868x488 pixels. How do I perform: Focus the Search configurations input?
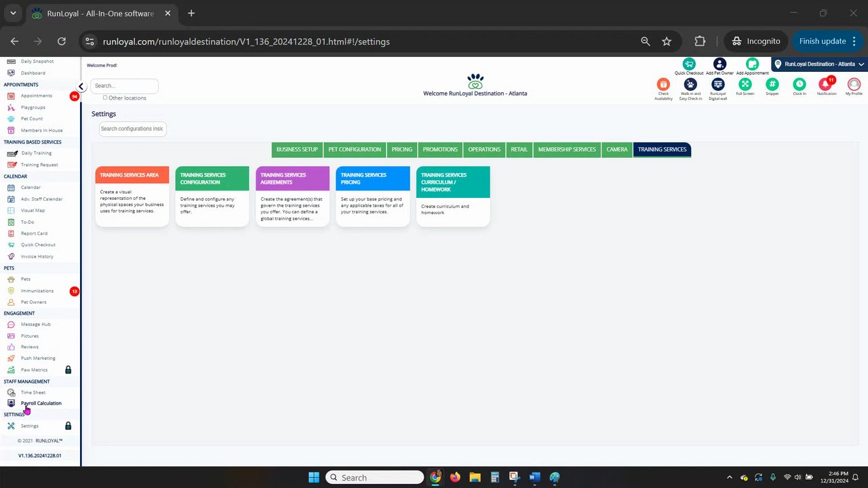pyautogui.click(x=132, y=129)
